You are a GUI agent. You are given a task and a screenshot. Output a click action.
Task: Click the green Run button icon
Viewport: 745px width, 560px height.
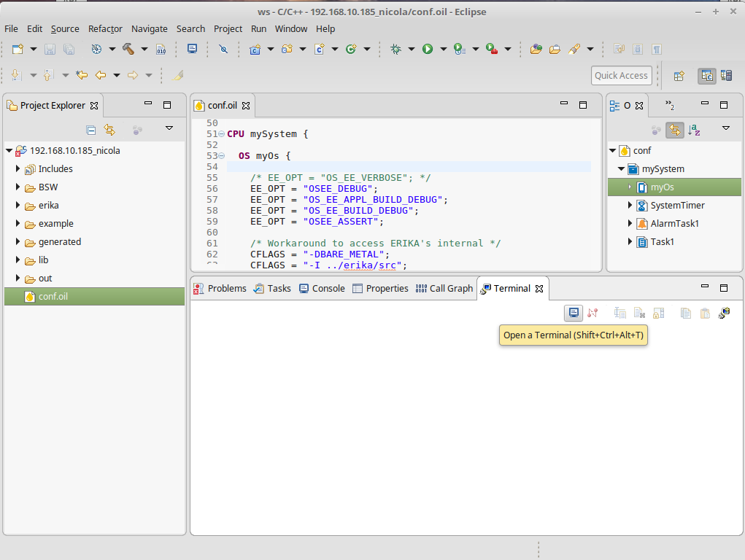428,49
